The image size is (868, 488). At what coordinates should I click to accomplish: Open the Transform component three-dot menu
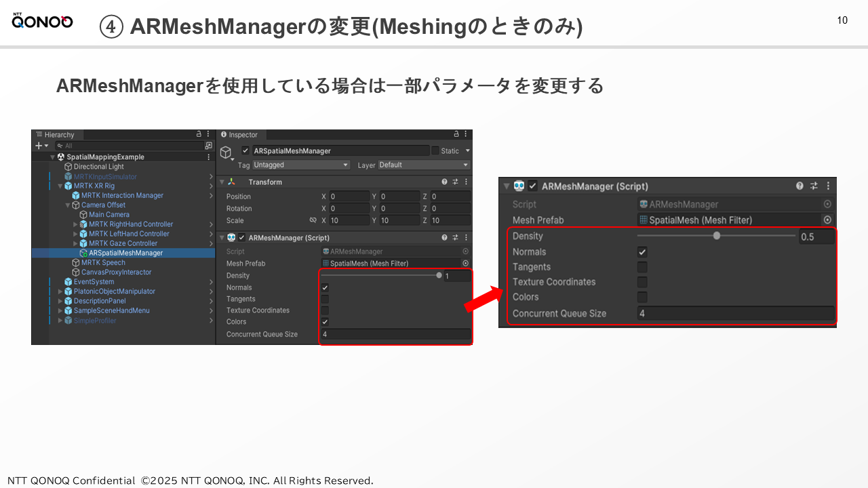(x=466, y=182)
